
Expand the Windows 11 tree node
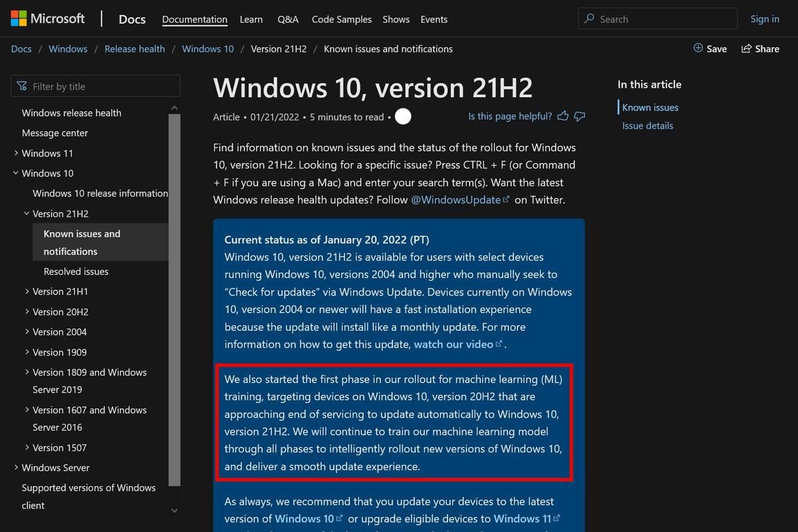tap(16, 153)
